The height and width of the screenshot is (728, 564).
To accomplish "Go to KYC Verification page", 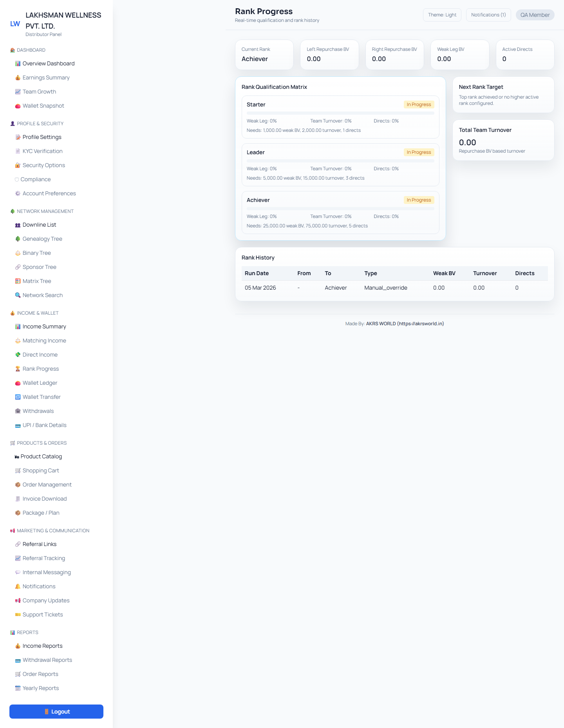I will pos(42,151).
